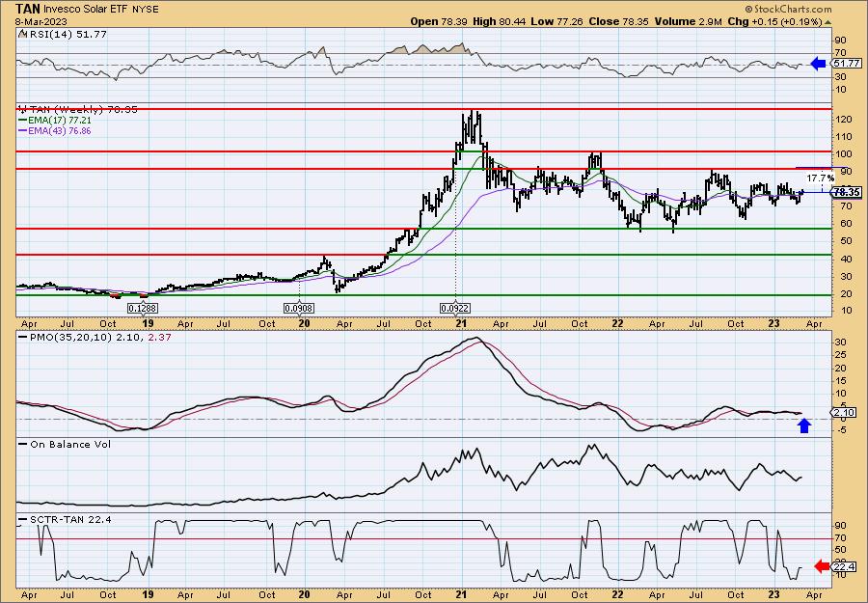Viewport: 868px width, 603px height.
Task: Click the 2.10 PMO value tag on right axis
Action: pyautogui.click(x=844, y=413)
